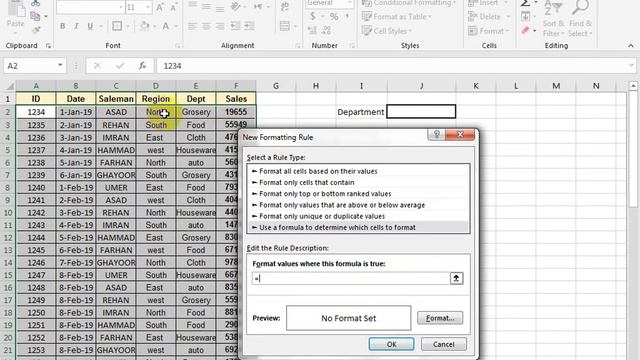
Task: Click the Accounting dollar format icon
Action: [x=313, y=16]
